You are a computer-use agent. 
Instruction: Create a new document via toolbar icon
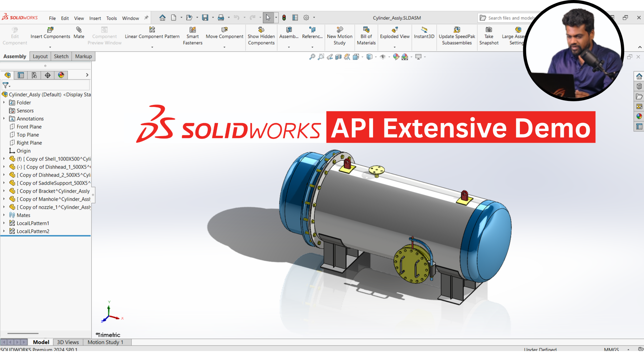[173, 18]
